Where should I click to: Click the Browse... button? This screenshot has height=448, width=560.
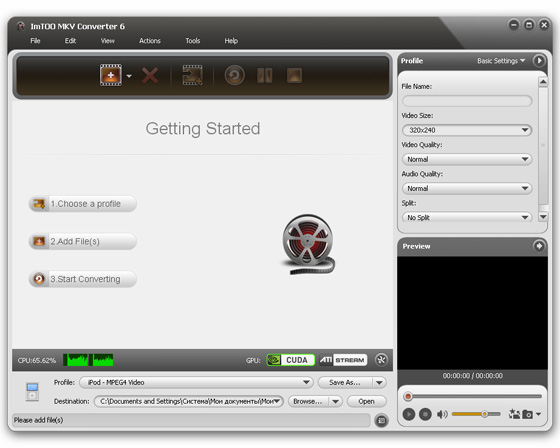click(308, 402)
